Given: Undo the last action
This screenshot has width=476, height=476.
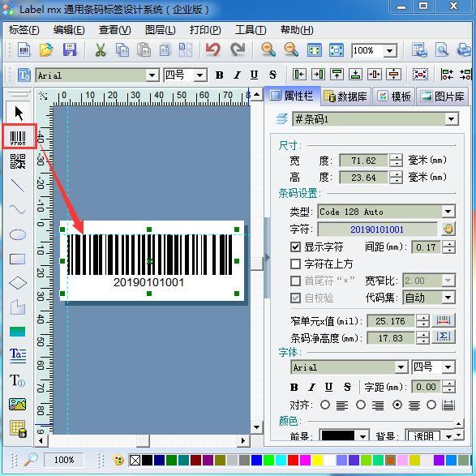Looking at the screenshot, I should tap(213, 49).
